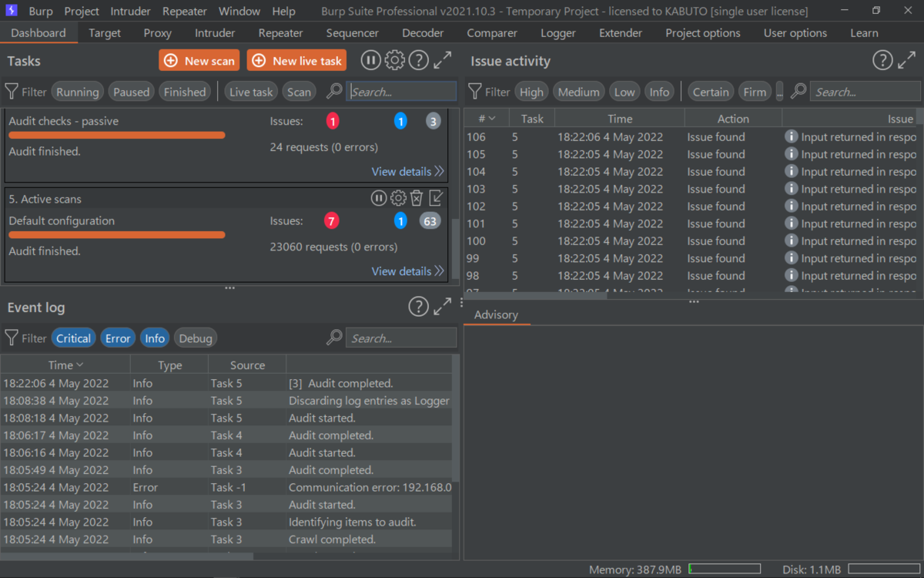Click the Burp lightning logo icon
The image size is (924, 578).
12,11
